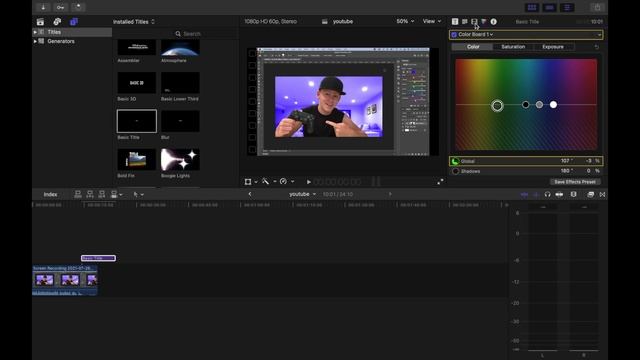Image resolution: width=640 pixels, height=360 pixels.
Task: Click the Highlights white puck
Action: 553,105
